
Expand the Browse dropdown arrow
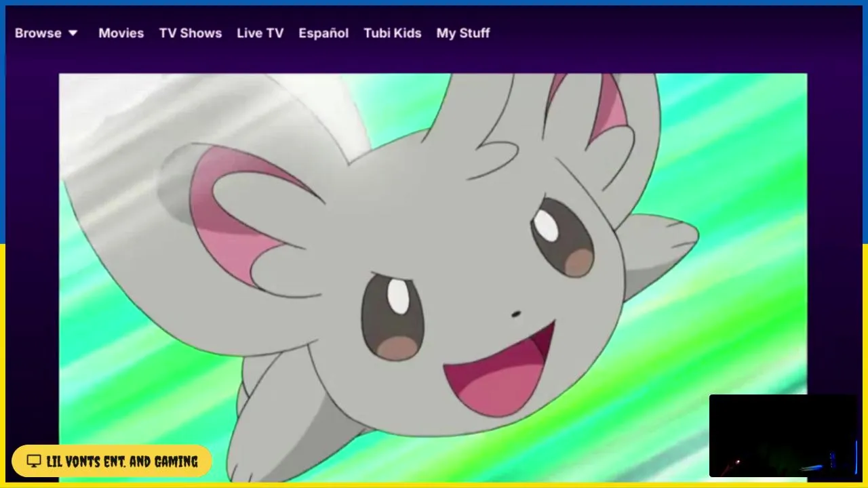tap(73, 33)
